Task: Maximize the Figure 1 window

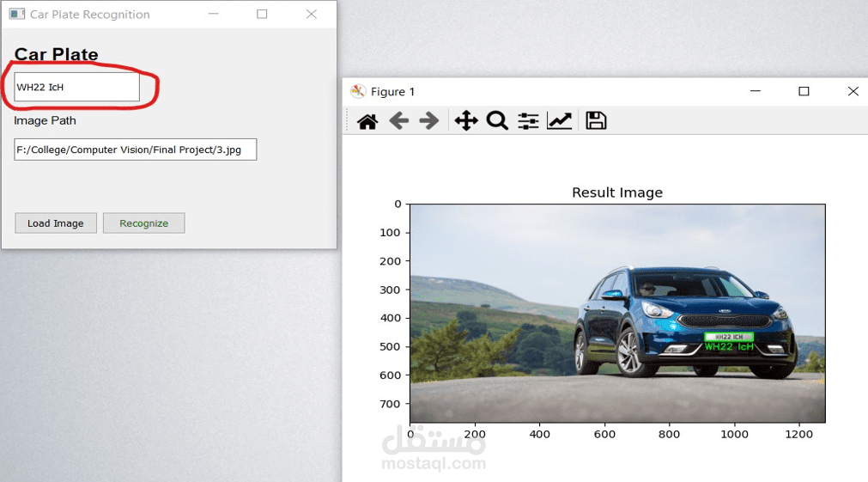Action: (x=804, y=91)
